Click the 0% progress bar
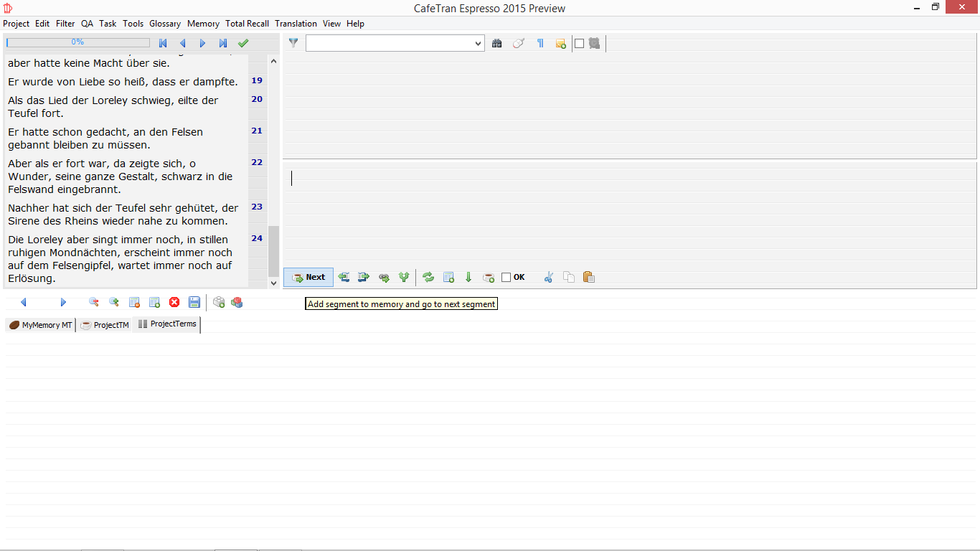This screenshot has width=980, height=551. pyautogui.click(x=77, y=42)
